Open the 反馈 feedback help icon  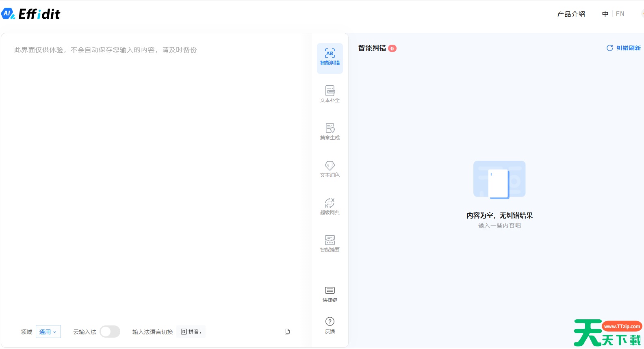pyautogui.click(x=330, y=325)
